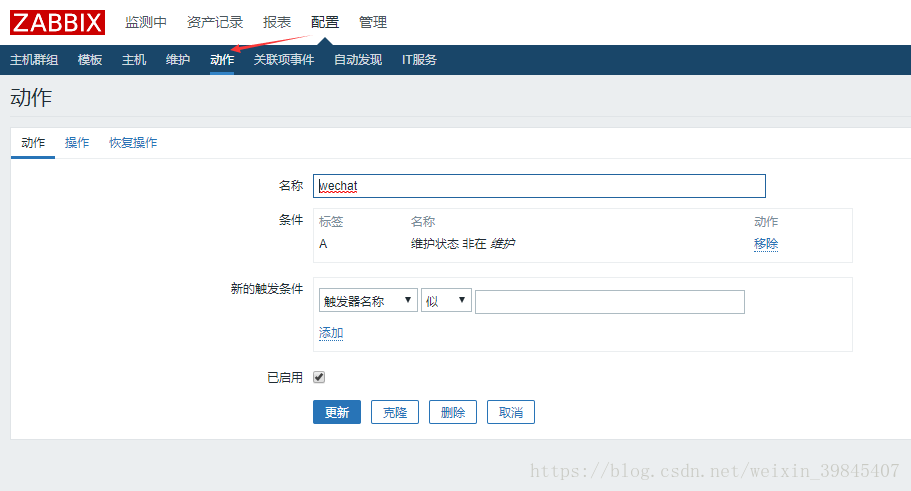Switch to the 动作 form tab

[33, 143]
